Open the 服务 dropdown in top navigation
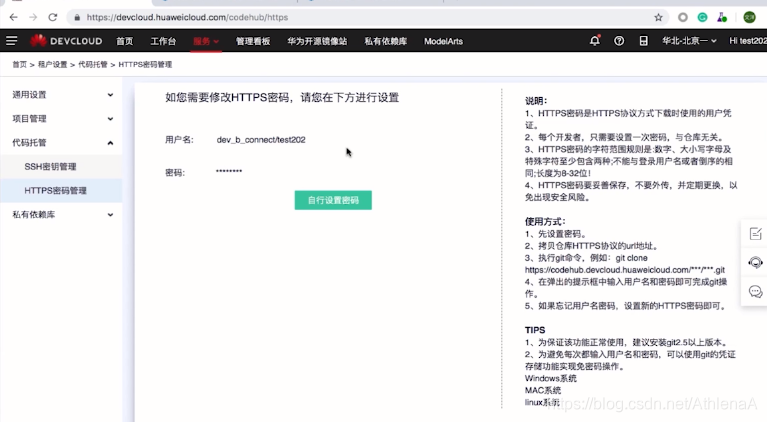The height and width of the screenshot is (422, 767). pos(206,41)
